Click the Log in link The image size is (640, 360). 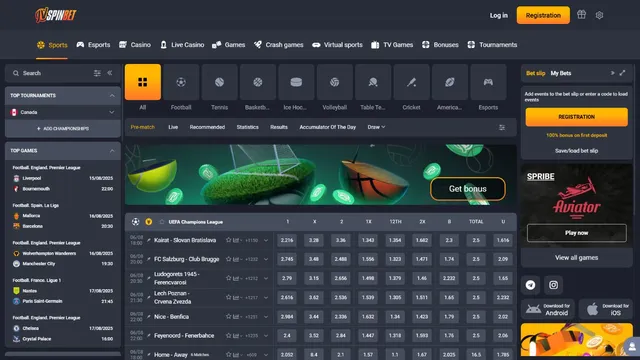499,16
